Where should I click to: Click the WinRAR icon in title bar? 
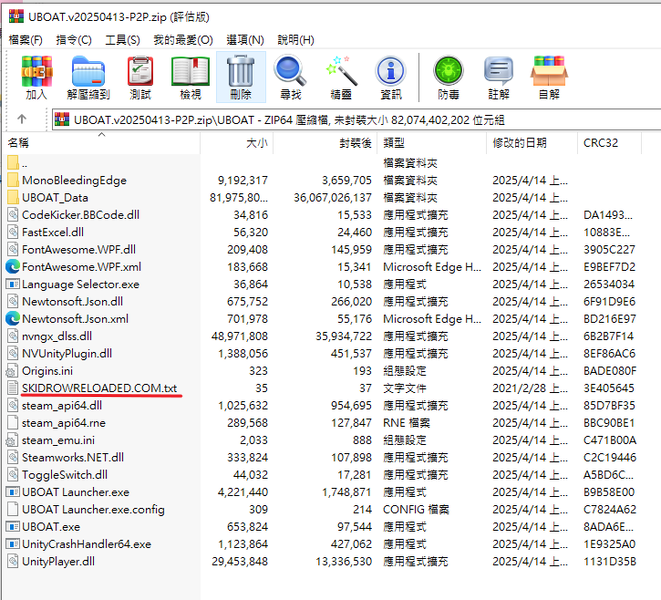pos(16,16)
